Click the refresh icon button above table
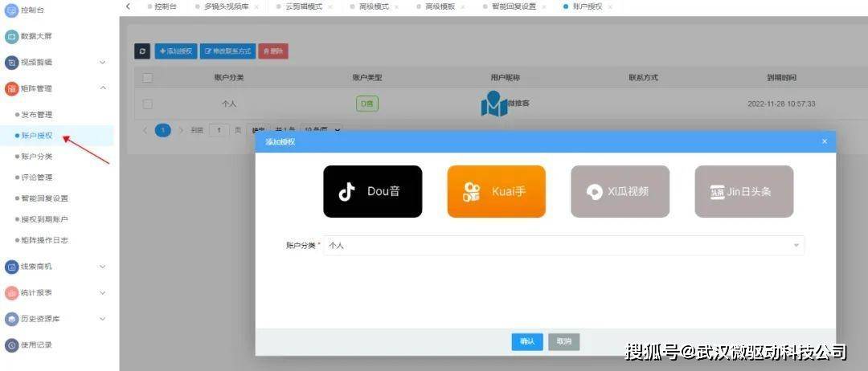Viewport: 868px width, 371px height. (142, 51)
